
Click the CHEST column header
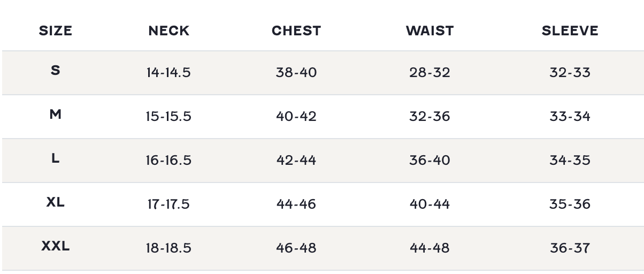pyautogui.click(x=296, y=31)
